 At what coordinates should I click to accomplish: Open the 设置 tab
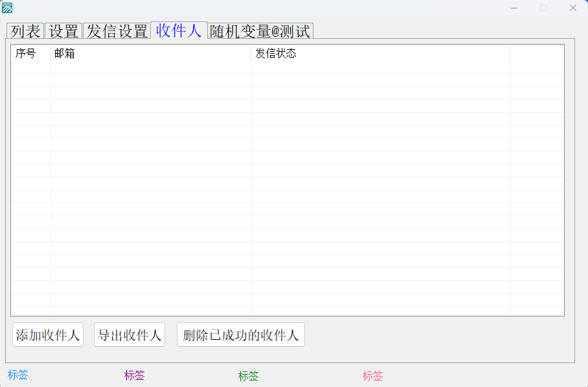coord(63,31)
